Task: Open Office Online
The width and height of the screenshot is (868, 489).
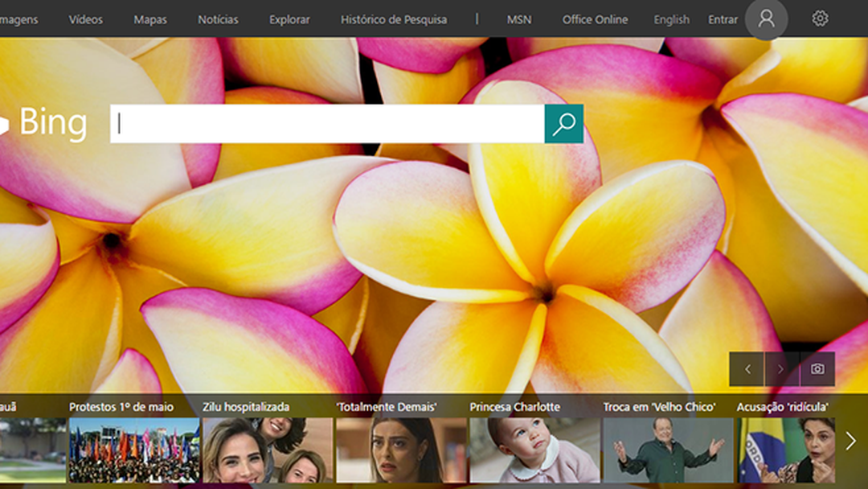Action: point(595,19)
